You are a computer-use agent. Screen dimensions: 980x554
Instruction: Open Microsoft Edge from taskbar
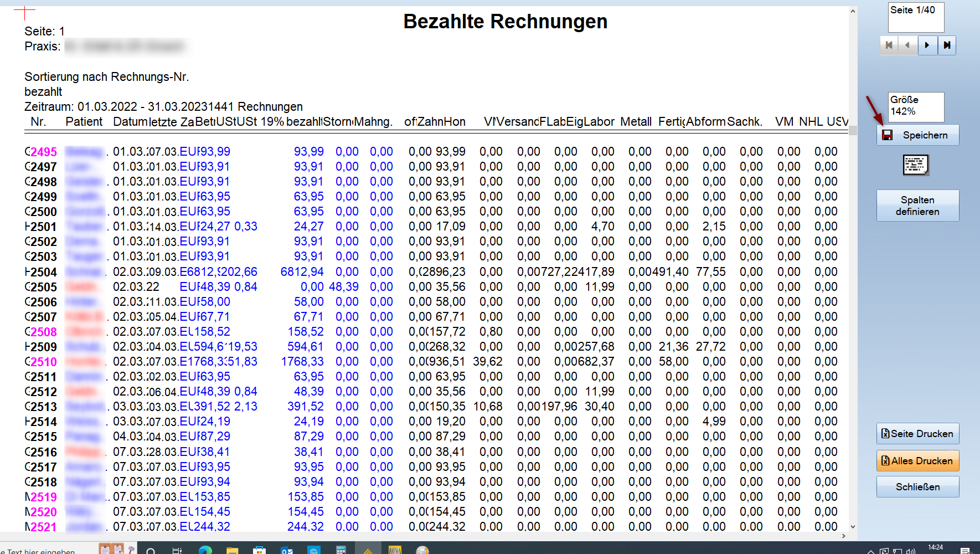coord(205,550)
